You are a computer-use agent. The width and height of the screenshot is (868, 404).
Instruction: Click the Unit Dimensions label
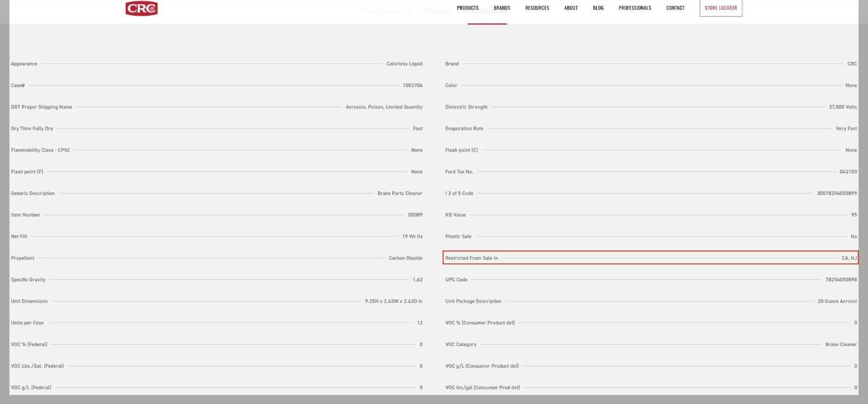click(x=29, y=301)
